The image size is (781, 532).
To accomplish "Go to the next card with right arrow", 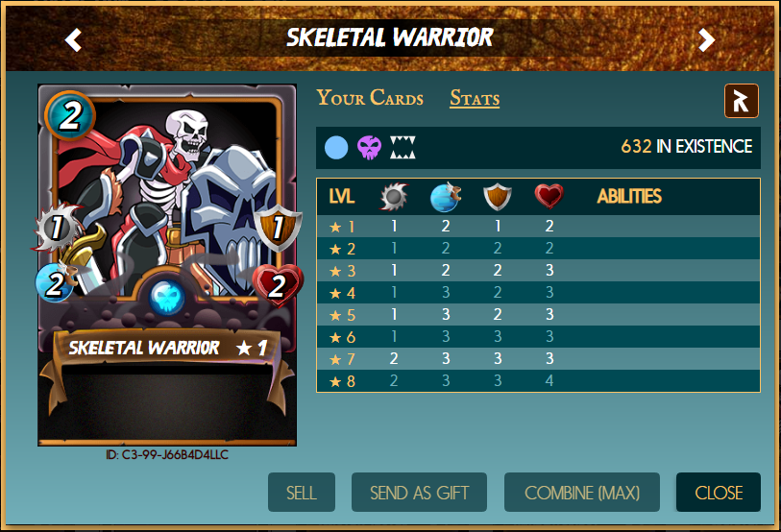I will (706, 39).
